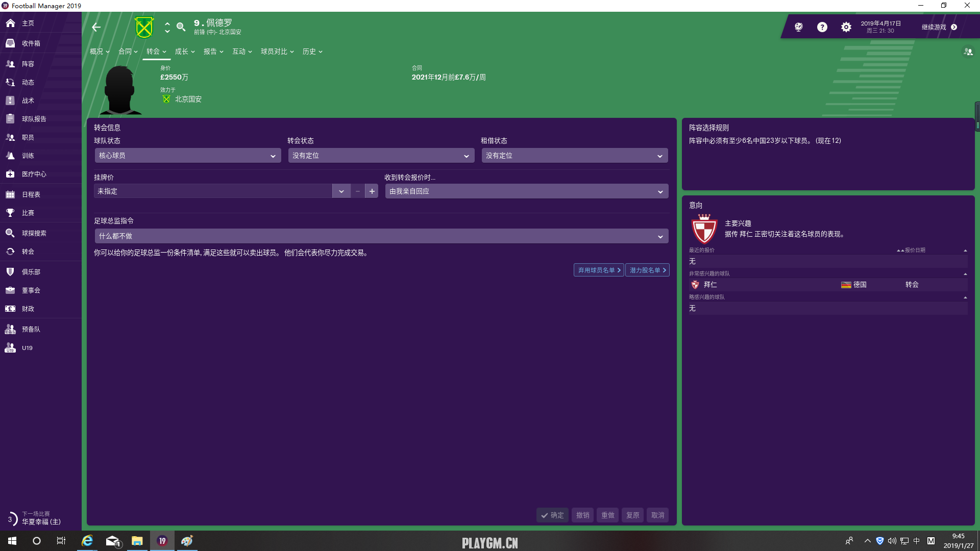This screenshot has height=551, width=980.
Task: Click the 弃用球员名单 button
Action: coord(599,270)
